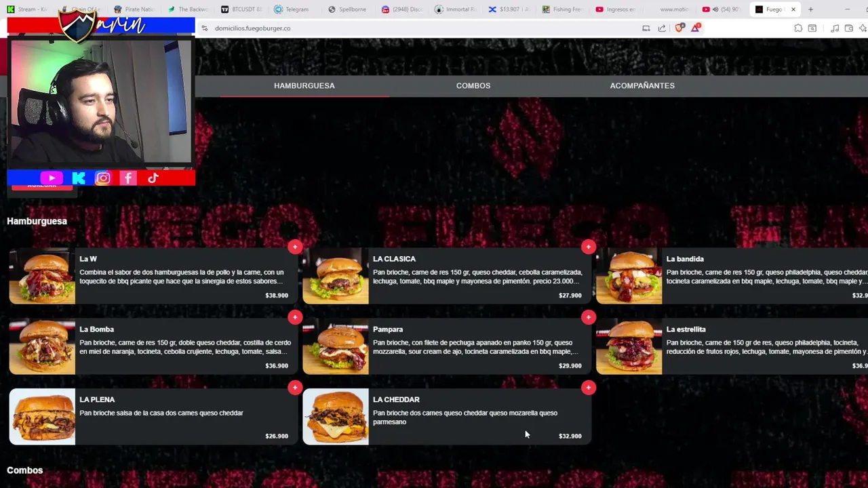Image resolution: width=868 pixels, height=488 pixels.
Task: Select the 'La bandida' burger title
Action: [x=685, y=259]
